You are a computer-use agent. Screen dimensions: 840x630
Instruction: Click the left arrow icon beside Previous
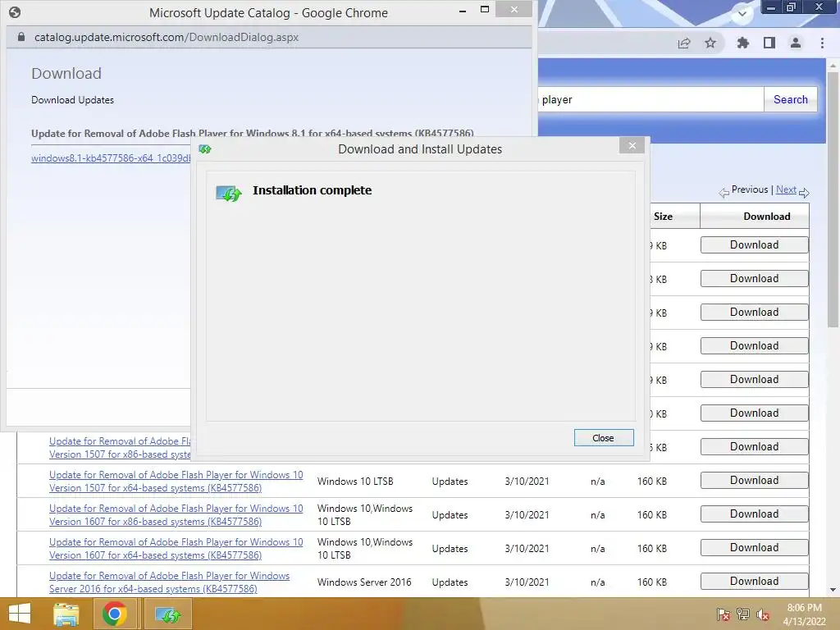[724, 193]
